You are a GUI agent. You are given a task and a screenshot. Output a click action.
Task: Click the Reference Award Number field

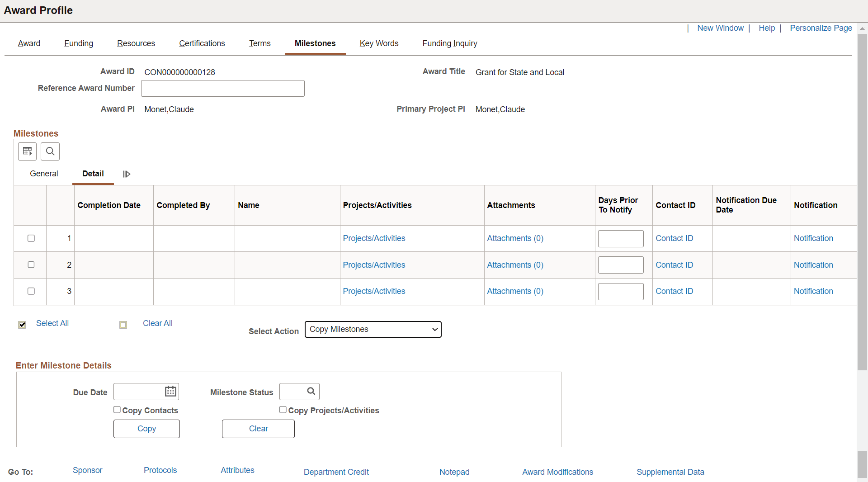click(223, 88)
